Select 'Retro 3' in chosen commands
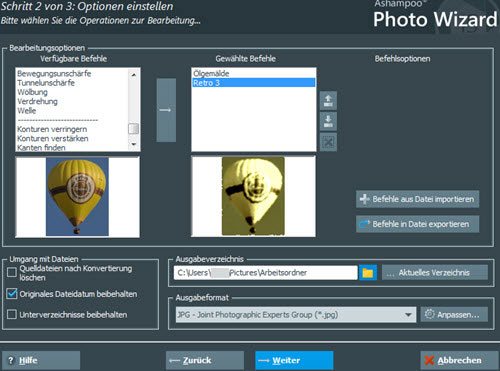This screenshot has height=371, width=500. coord(254,83)
